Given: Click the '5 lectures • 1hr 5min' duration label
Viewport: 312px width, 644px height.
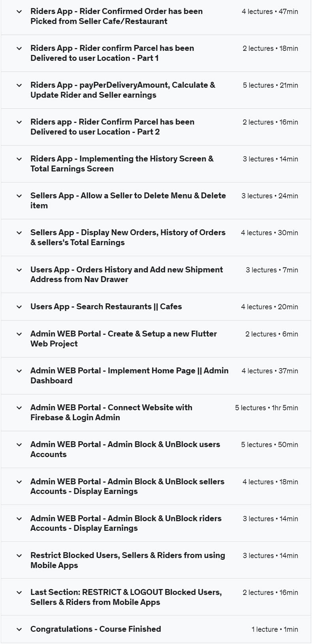Looking at the screenshot, I should (x=267, y=408).
